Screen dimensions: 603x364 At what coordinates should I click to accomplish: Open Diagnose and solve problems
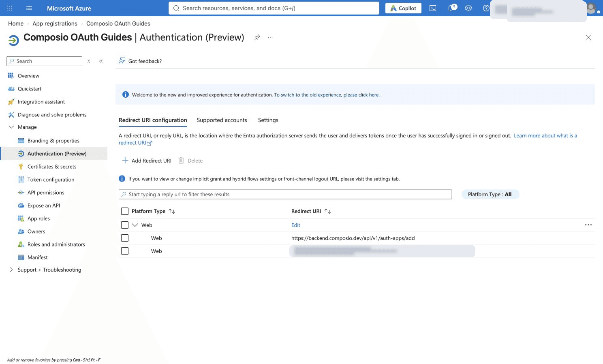click(52, 115)
